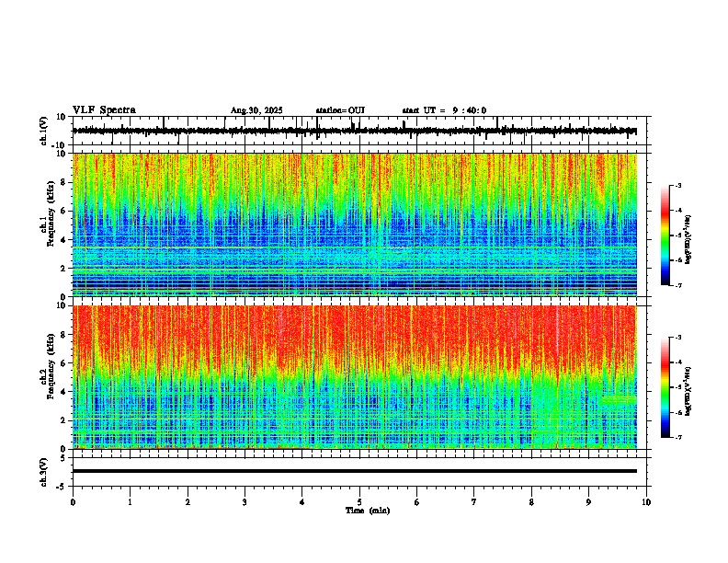Click tick label "5" on time axis
This screenshot has width=728, height=563.
coord(359,502)
